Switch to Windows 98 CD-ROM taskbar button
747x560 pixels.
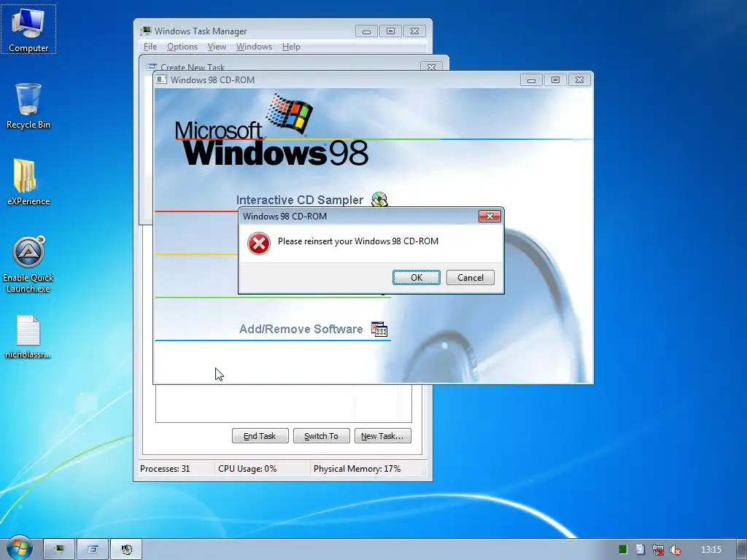127,550
